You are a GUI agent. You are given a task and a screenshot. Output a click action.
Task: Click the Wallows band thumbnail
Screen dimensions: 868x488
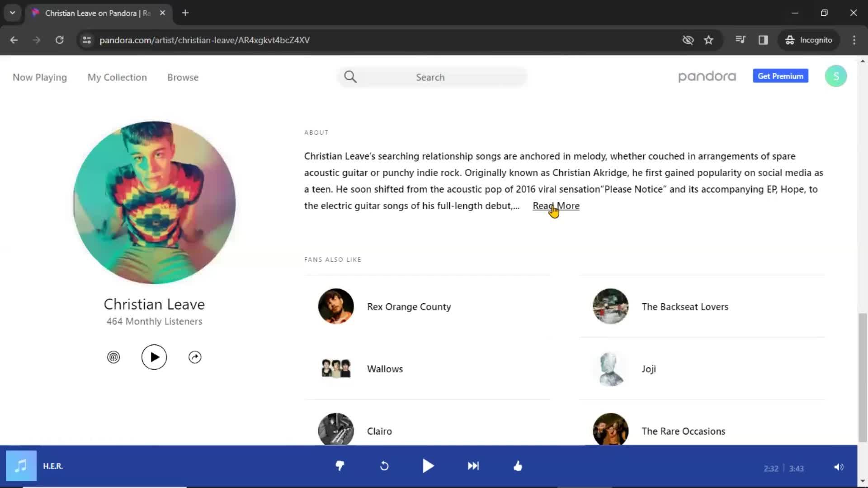[x=336, y=369]
